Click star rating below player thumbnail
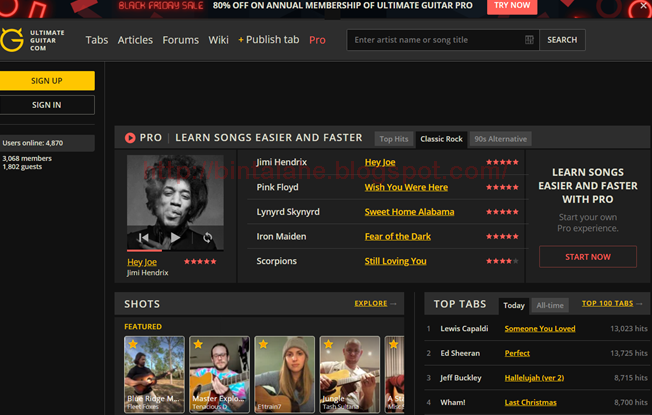Screen dimensions: 652x415 point(200,262)
